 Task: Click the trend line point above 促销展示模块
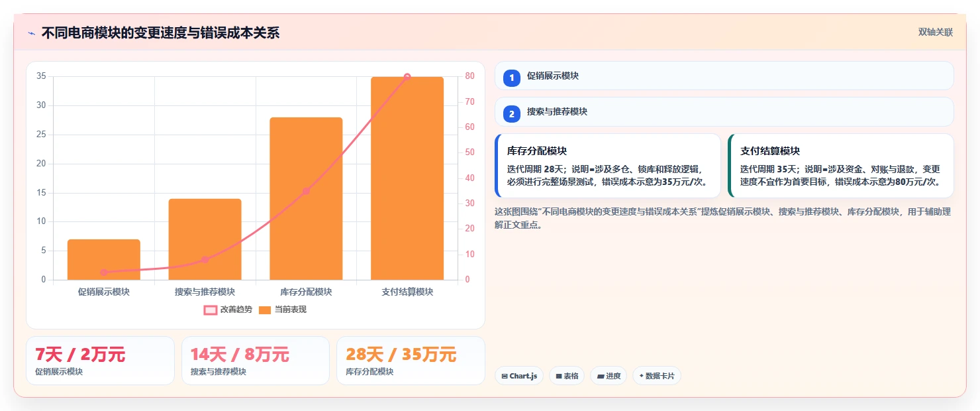tap(104, 272)
